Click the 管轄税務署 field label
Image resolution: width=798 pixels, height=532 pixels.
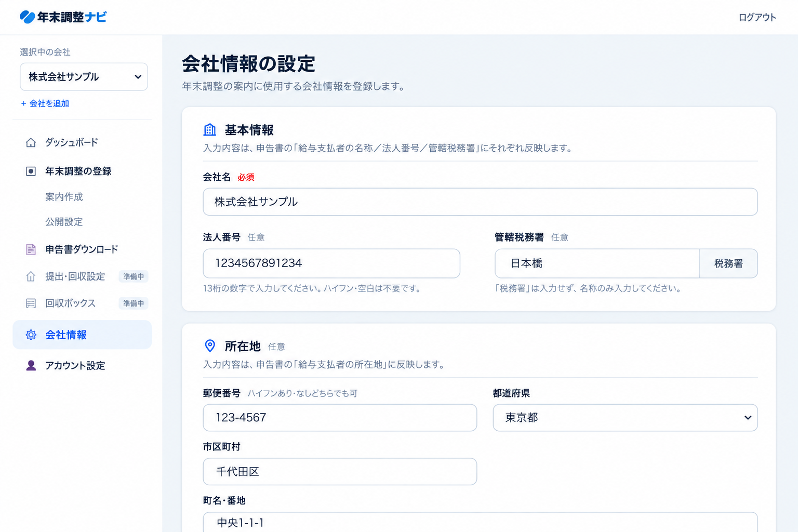(519, 237)
